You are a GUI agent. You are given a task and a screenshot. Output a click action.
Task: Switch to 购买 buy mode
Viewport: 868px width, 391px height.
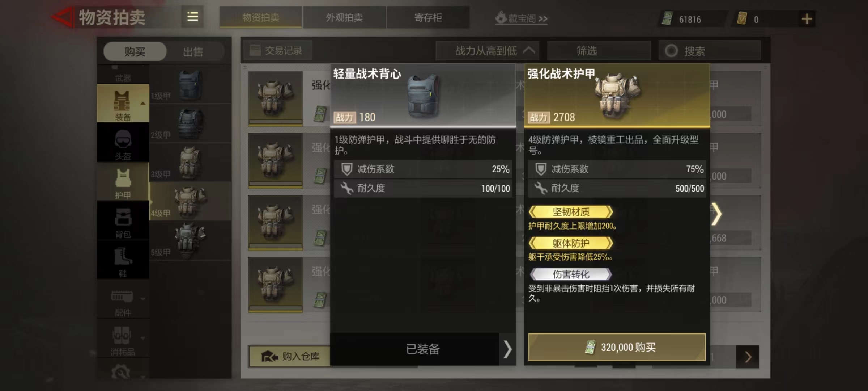135,51
